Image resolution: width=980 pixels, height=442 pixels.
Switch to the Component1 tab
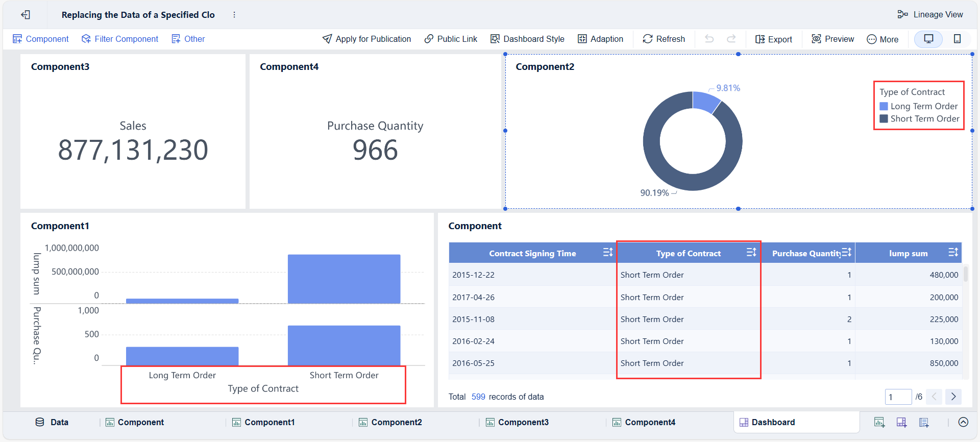(263, 422)
